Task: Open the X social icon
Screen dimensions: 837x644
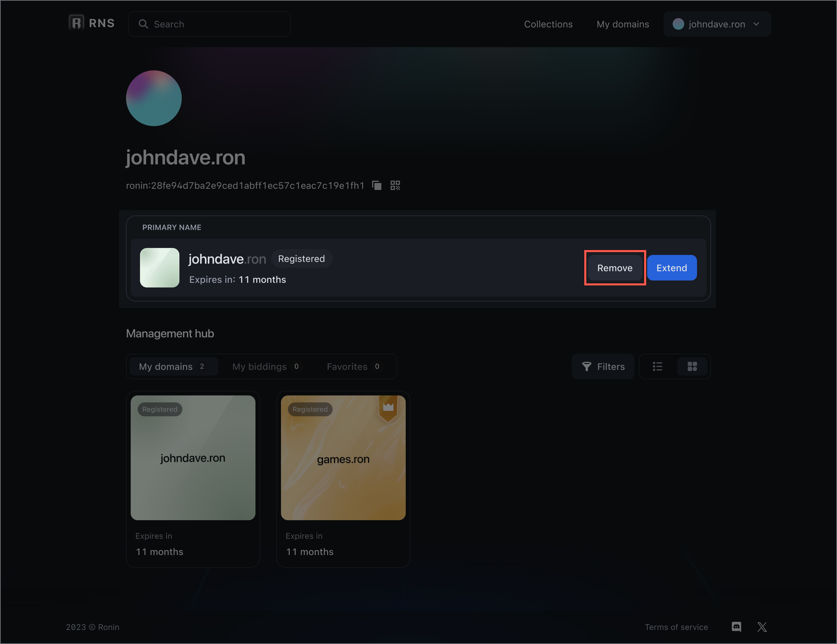Action: pyautogui.click(x=762, y=627)
